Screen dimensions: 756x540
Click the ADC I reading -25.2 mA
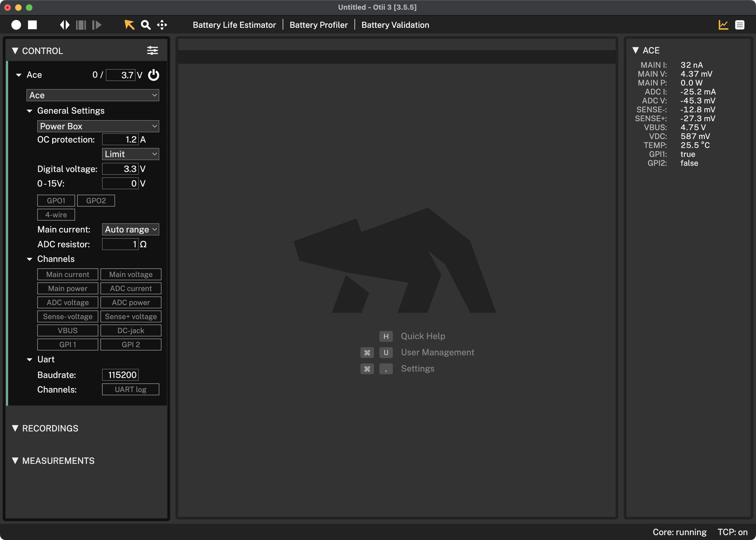(x=698, y=92)
